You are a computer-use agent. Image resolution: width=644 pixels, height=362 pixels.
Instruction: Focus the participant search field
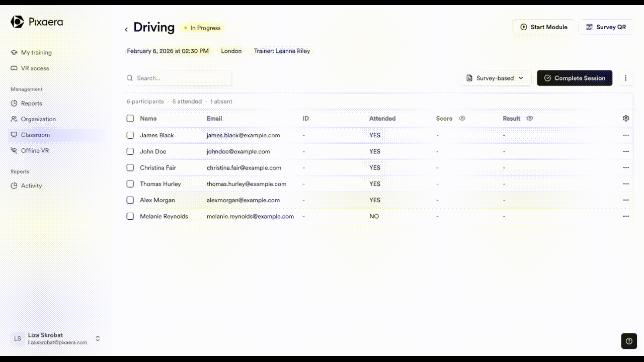(x=181, y=78)
